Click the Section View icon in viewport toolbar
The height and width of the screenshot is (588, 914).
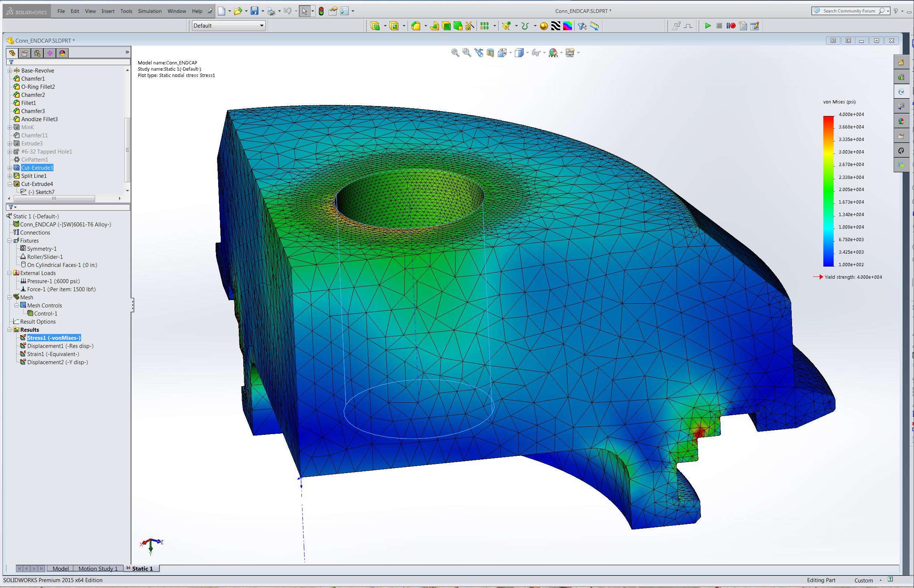[x=490, y=53]
